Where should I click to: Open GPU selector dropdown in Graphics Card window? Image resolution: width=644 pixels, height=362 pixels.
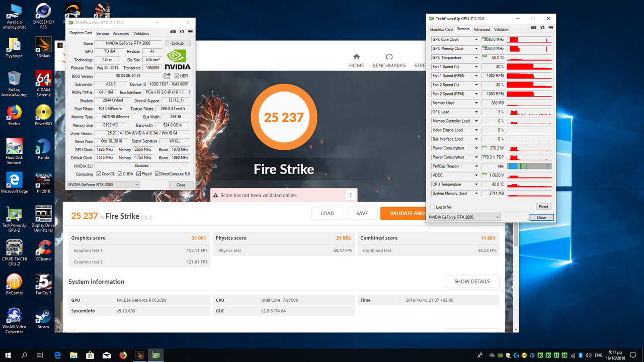click(x=103, y=185)
